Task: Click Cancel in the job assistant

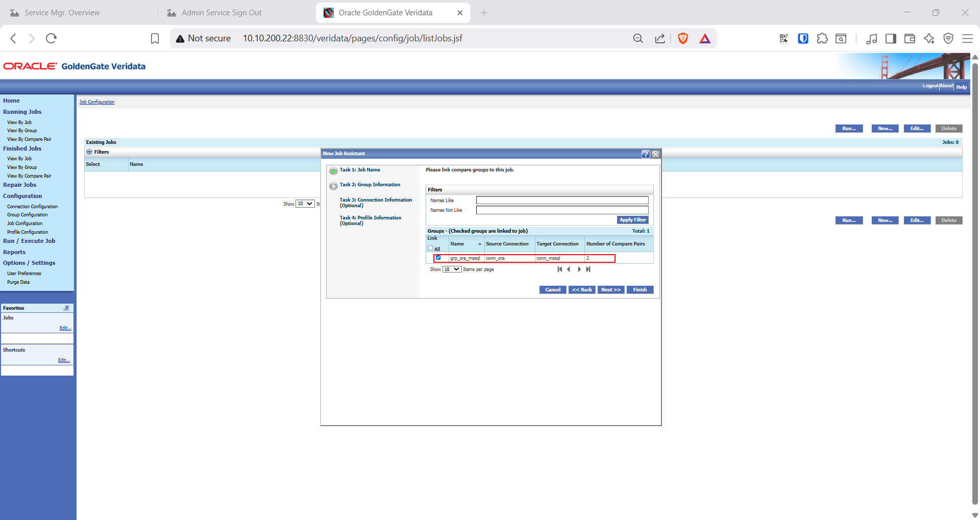Action: click(553, 290)
